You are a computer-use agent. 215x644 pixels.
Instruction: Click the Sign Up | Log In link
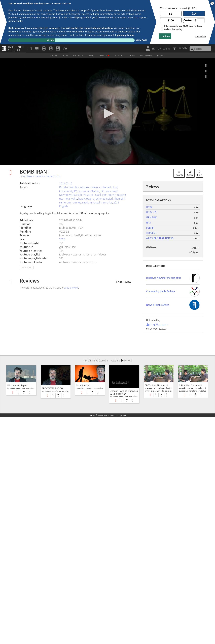[x=161, y=49]
